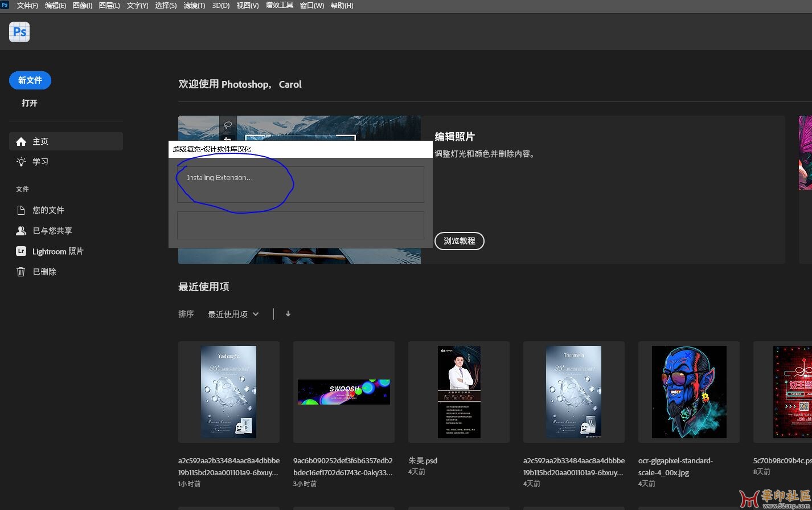The height and width of the screenshot is (510, 812).
Task: Click the 欢迎使用 Photoshop, Carol heading
Action: [x=240, y=84]
